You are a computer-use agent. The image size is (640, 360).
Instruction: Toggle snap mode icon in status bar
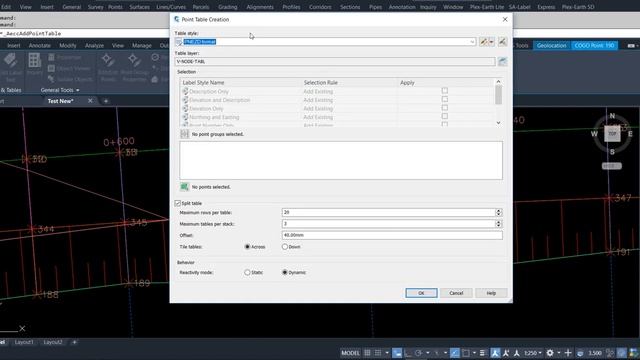[378, 353]
